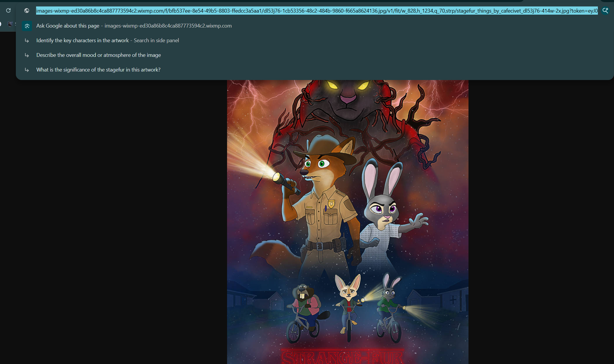Viewport: 614px width, 364px height.
Task: Click the search sparkle icon at address bar end
Action: coord(605,11)
